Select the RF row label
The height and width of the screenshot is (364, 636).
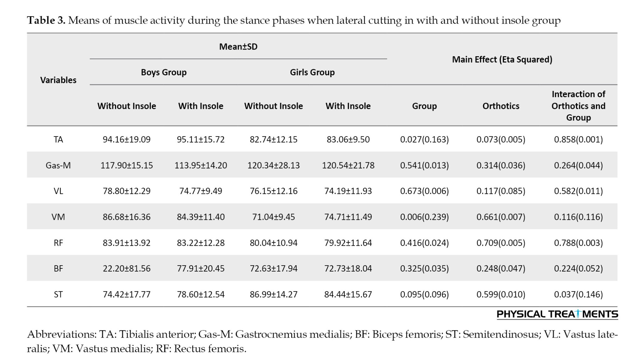(x=58, y=243)
